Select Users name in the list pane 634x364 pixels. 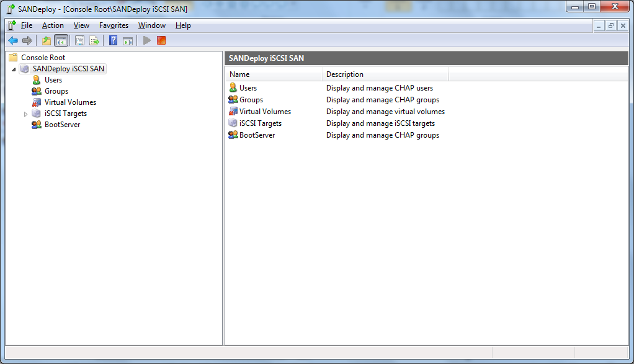click(x=248, y=87)
